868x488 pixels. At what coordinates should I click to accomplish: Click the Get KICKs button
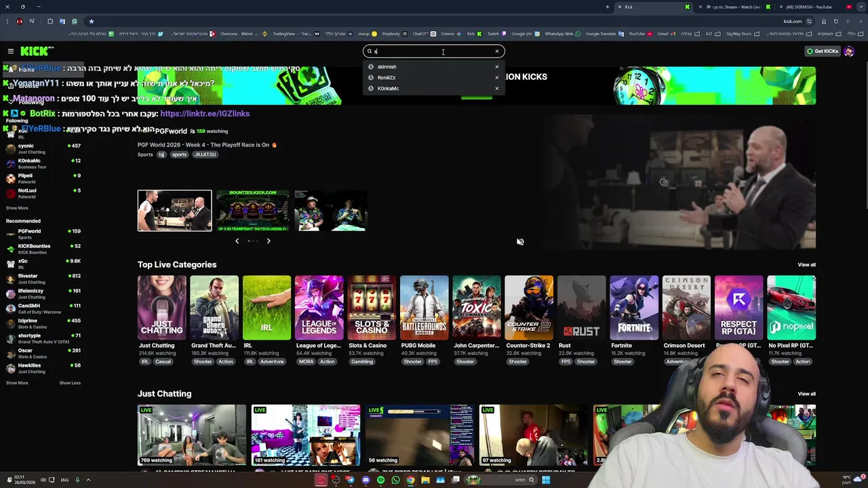tap(822, 51)
